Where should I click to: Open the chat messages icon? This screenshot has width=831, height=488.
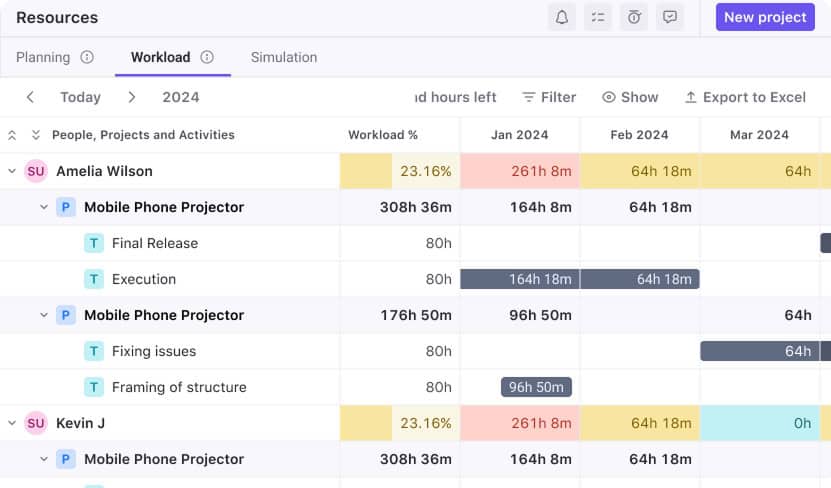click(x=670, y=17)
